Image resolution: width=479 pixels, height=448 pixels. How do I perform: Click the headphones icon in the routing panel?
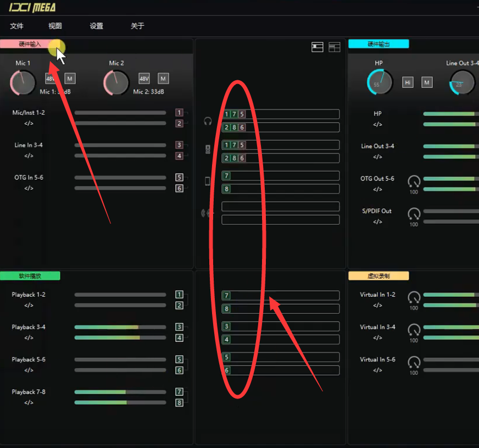208,121
